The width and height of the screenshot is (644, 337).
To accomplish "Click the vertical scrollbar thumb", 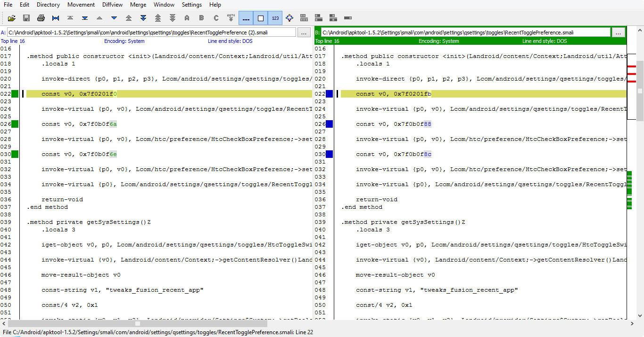I will point(640,90).
